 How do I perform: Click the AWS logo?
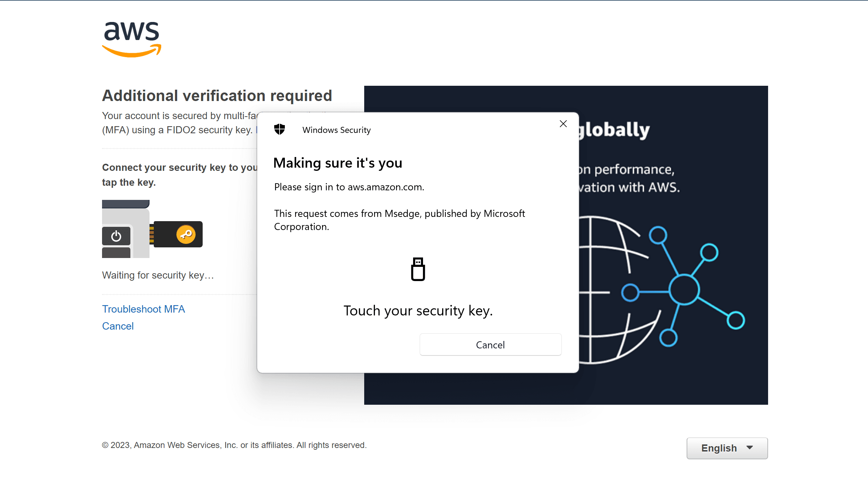tap(131, 39)
